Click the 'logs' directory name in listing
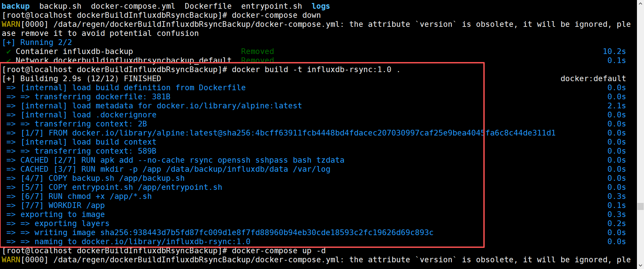The height and width of the screenshot is (269, 644). pyautogui.click(x=321, y=6)
